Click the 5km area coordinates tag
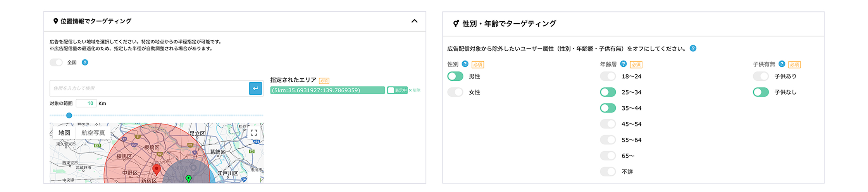 pyautogui.click(x=327, y=90)
